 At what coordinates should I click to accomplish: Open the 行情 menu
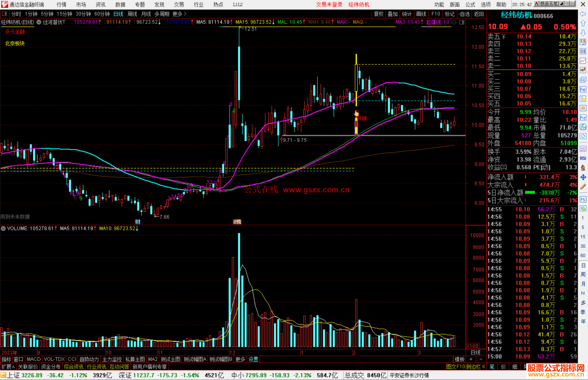point(62,5)
